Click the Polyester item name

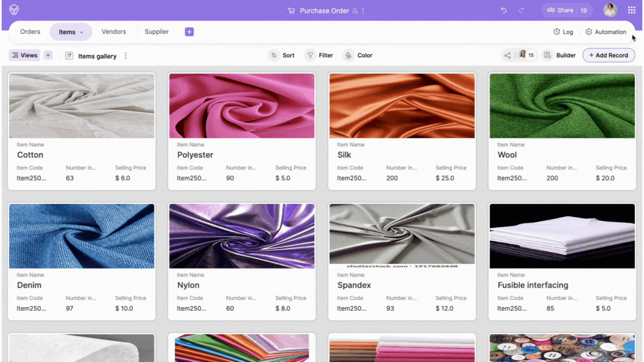point(195,155)
